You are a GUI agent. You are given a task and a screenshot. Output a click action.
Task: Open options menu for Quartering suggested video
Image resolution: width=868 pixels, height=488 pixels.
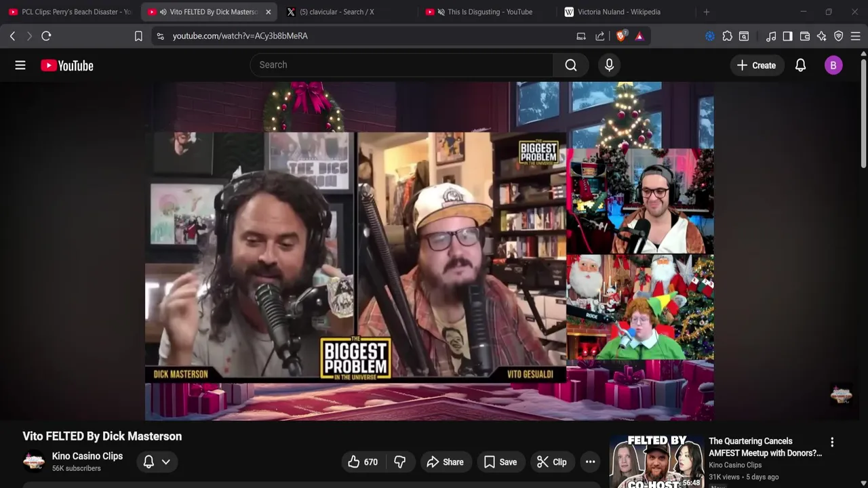[x=832, y=442]
